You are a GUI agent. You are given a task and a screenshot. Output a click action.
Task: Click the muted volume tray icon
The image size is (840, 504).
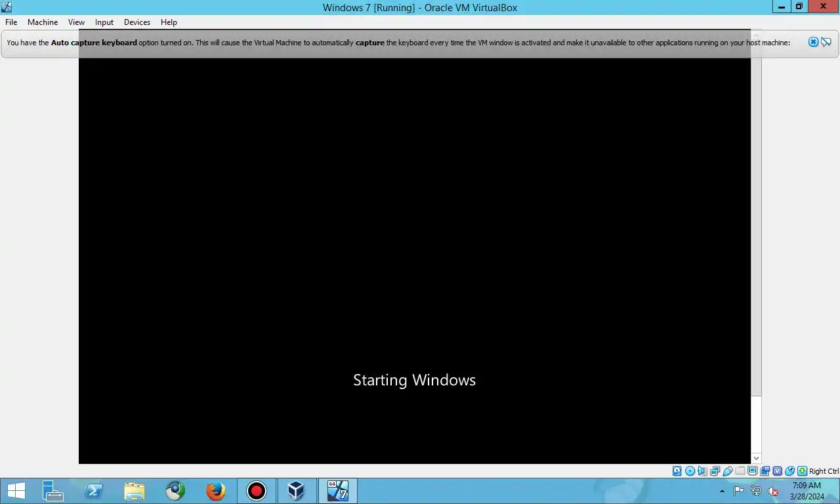tap(773, 491)
